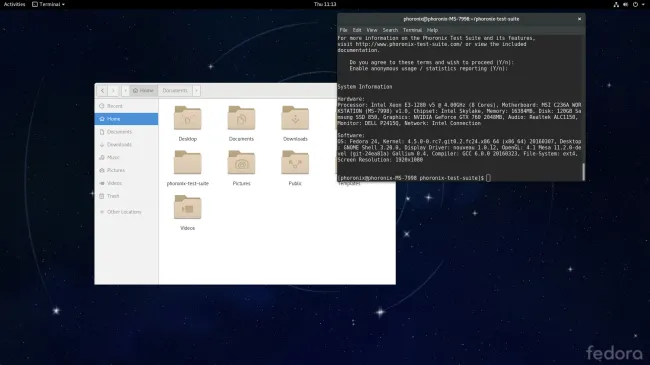Open the Public folder icon
650x365 pixels.
click(x=295, y=163)
